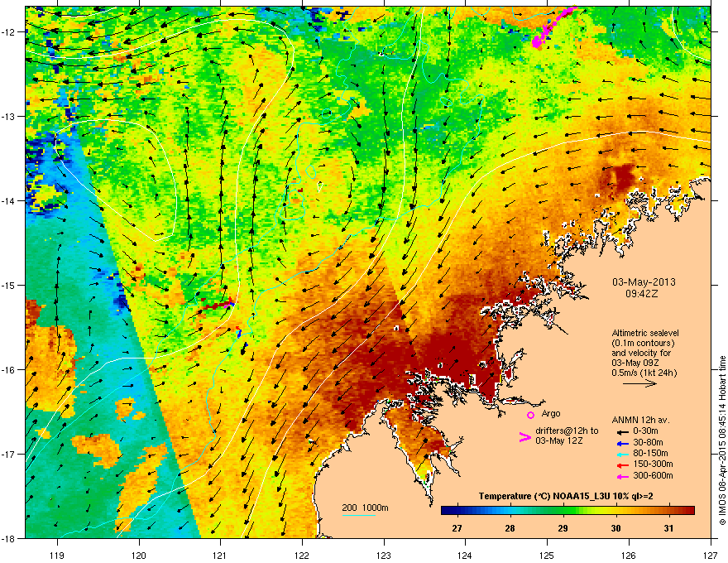Screen dimensions: 728x563
Task: Click the longitude axis label "126"
Action: click(629, 555)
